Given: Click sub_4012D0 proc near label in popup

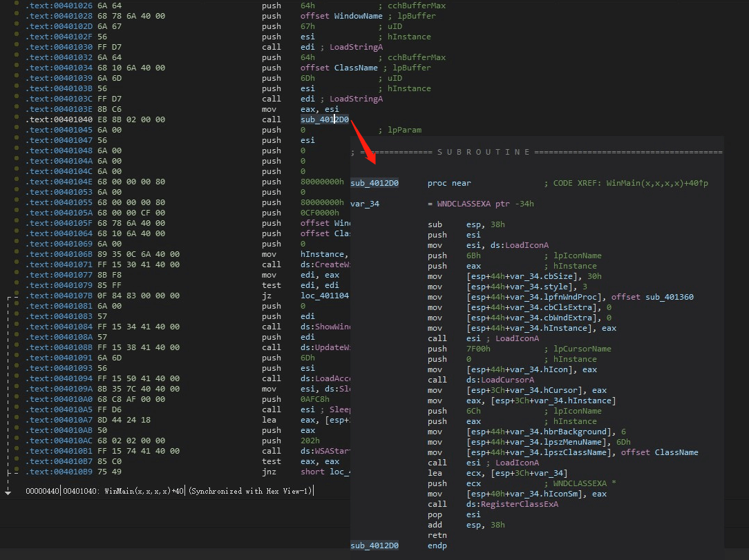Looking at the screenshot, I should point(374,183).
